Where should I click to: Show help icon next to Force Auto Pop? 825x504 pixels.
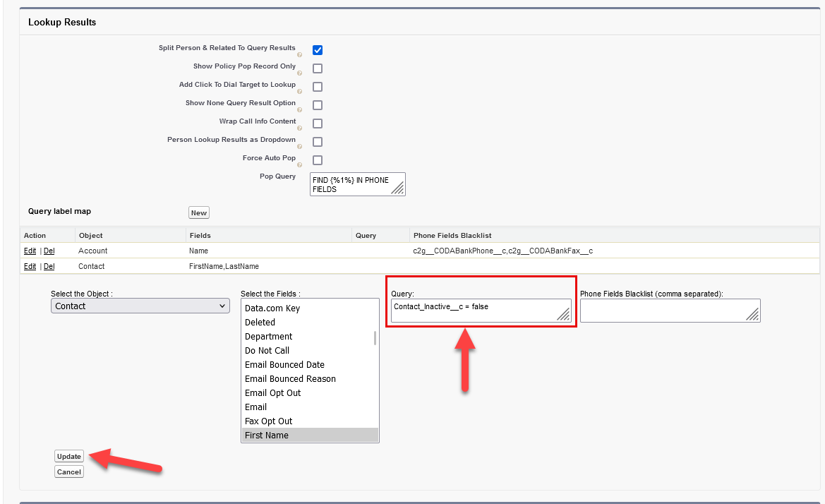click(299, 165)
